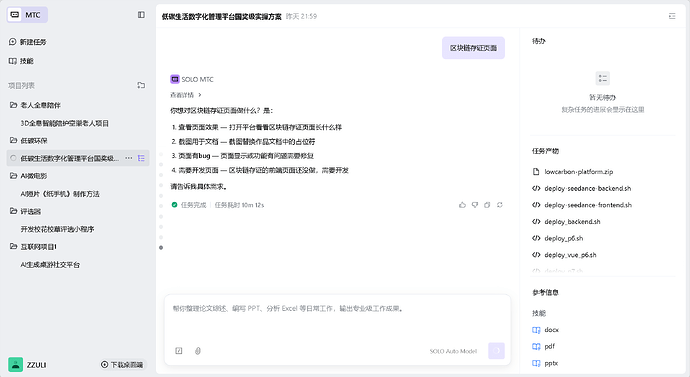This screenshot has height=377, width=690.
Task: Open deploy-seedance-frontend.sh file
Action: click(582, 205)
